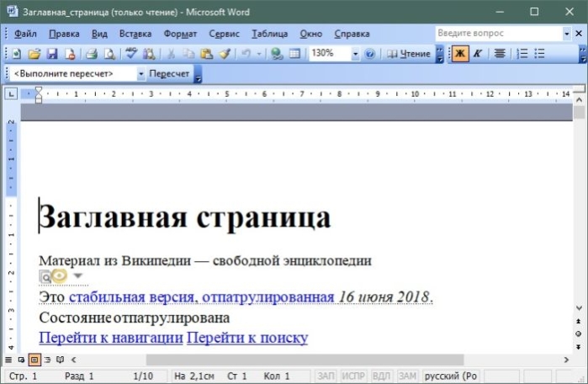Run the ABC spelling check
The image size is (588, 384).
[x=131, y=53]
